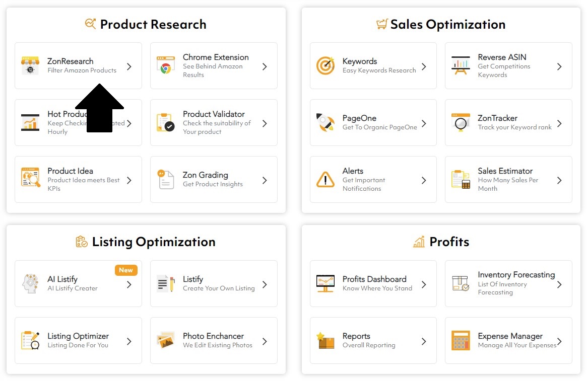Open the Listify listing creator card
The height and width of the screenshot is (381, 588).
tap(214, 284)
